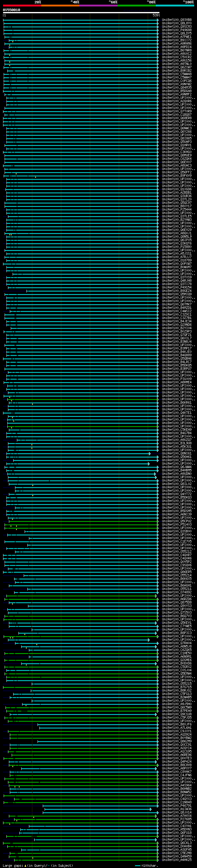Select hit label UniRef100_A8HME4
This screenshot has width=197, height=868.
(177, 382)
